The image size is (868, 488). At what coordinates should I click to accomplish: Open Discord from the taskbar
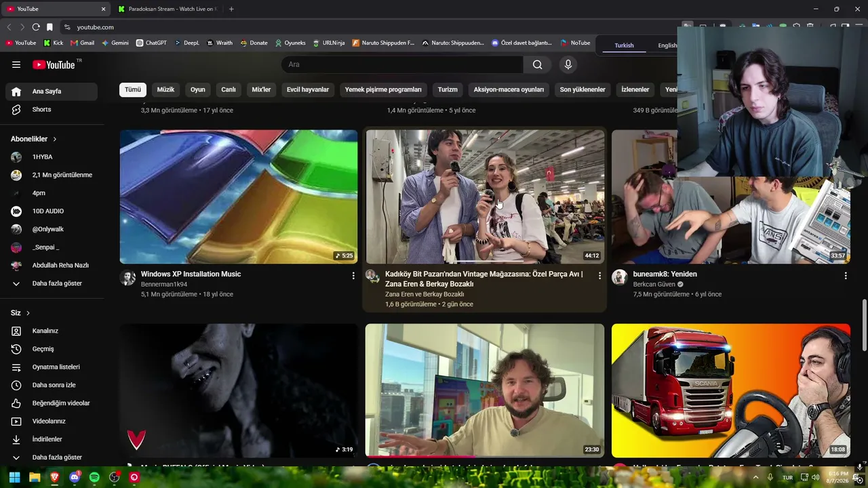[75, 477]
